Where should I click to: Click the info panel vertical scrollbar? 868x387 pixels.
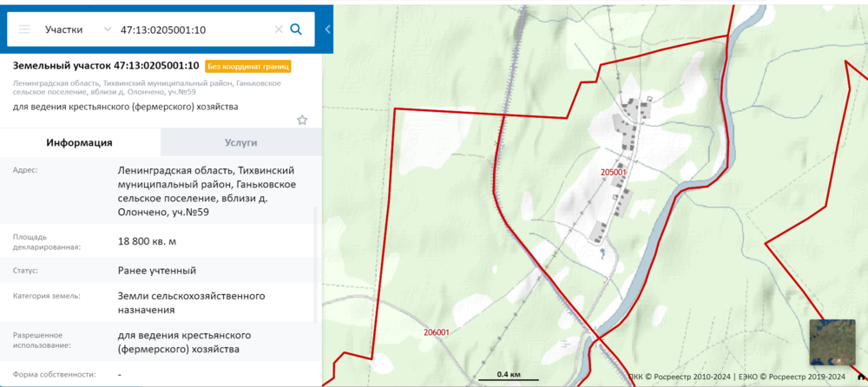315,260
